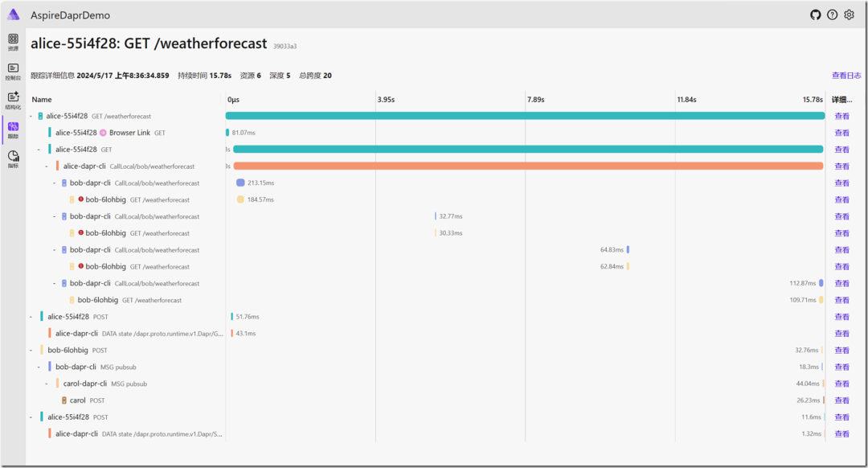This screenshot has height=468, width=868.
Task: Click the 81.07ms Browser Link span bar
Action: pos(227,133)
